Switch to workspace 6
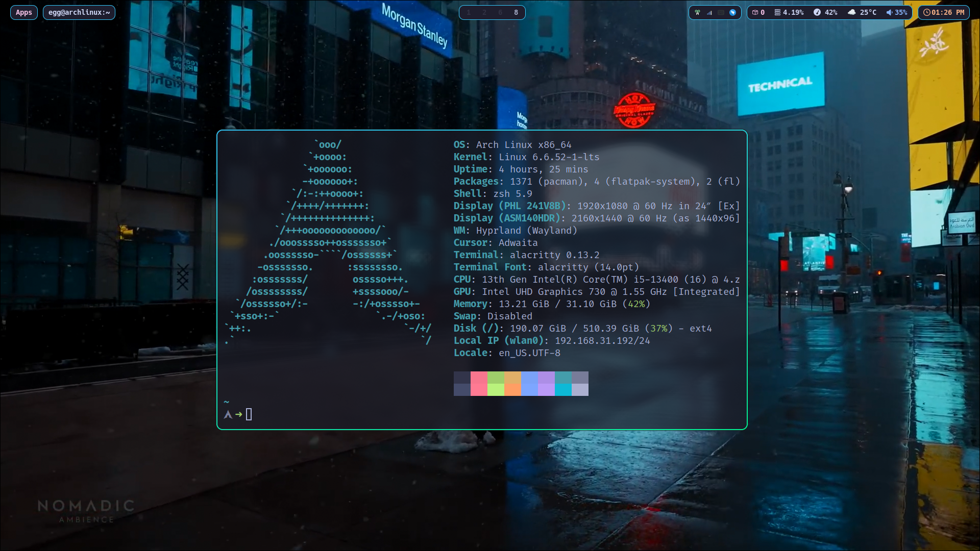This screenshot has height=551, width=980. click(500, 12)
